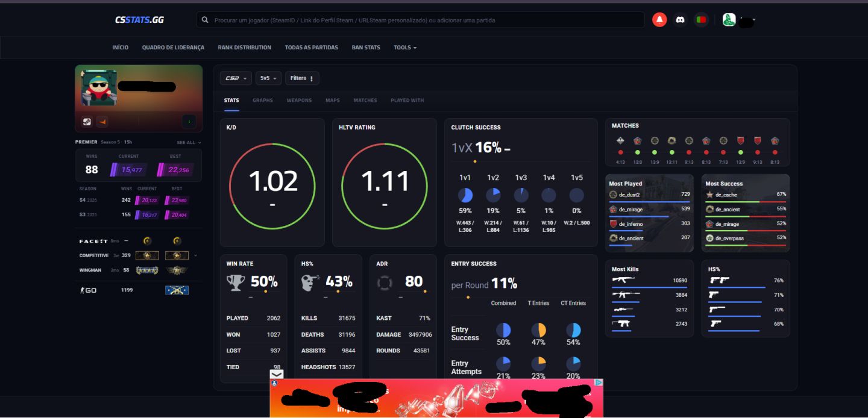The height and width of the screenshot is (418, 868).
Task: Click the AK-47 icon with 10590 kills
Action: point(623,280)
